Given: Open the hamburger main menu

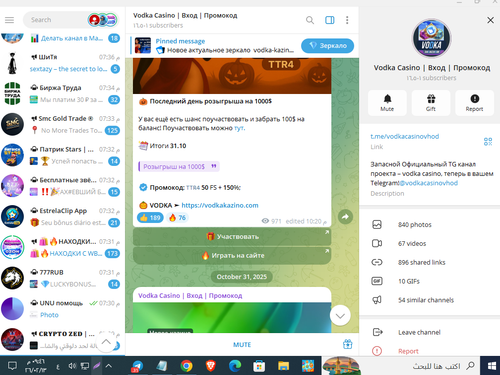Looking at the screenshot, I should (x=9, y=20).
